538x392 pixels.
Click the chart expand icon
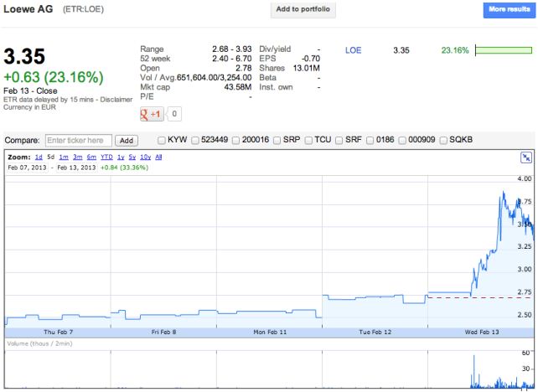(x=526, y=157)
